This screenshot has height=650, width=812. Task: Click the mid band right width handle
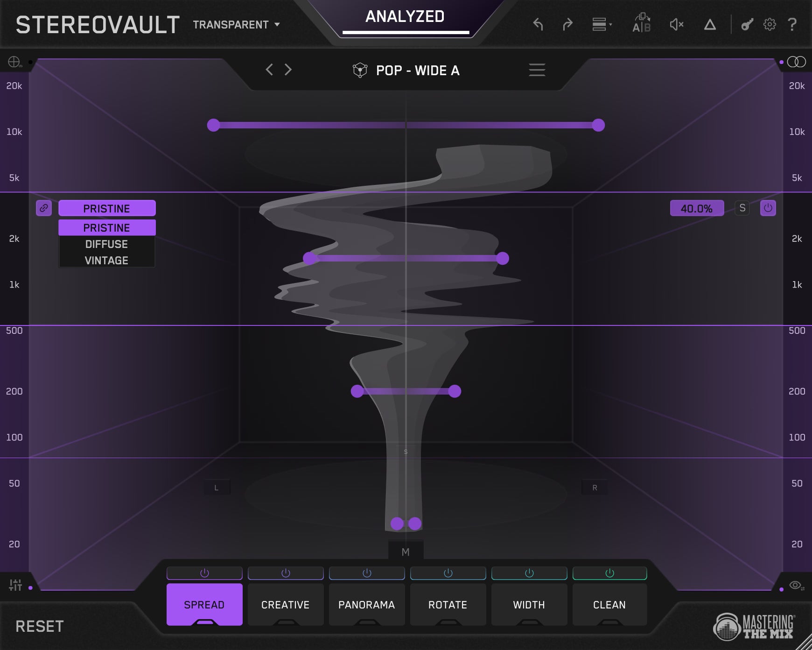(x=503, y=258)
